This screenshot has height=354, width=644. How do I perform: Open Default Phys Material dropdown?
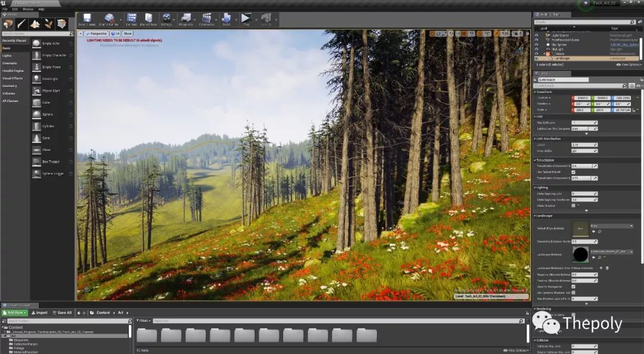pos(612,226)
